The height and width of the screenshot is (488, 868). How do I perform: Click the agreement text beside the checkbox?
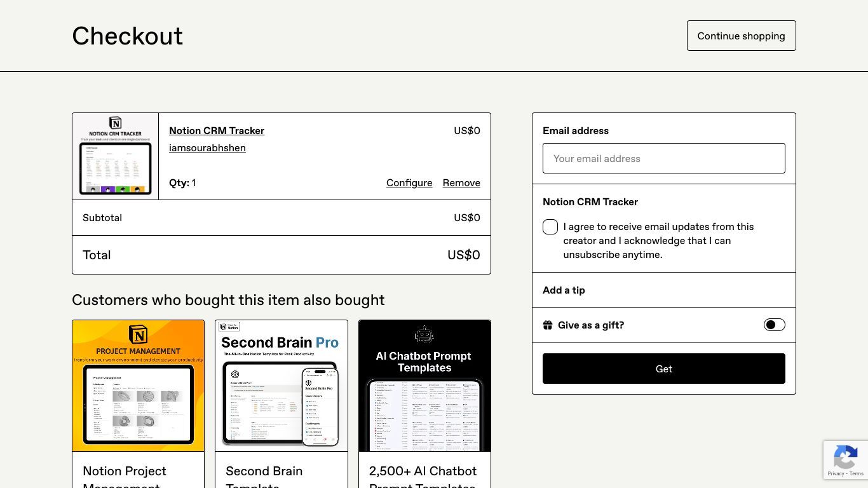click(x=658, y=241)
